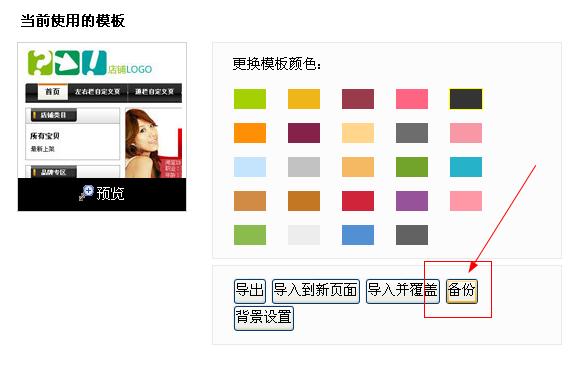This screenshot has height=375, width=569.
Task: Click the 备份 backup button
Action: [462, 291]
